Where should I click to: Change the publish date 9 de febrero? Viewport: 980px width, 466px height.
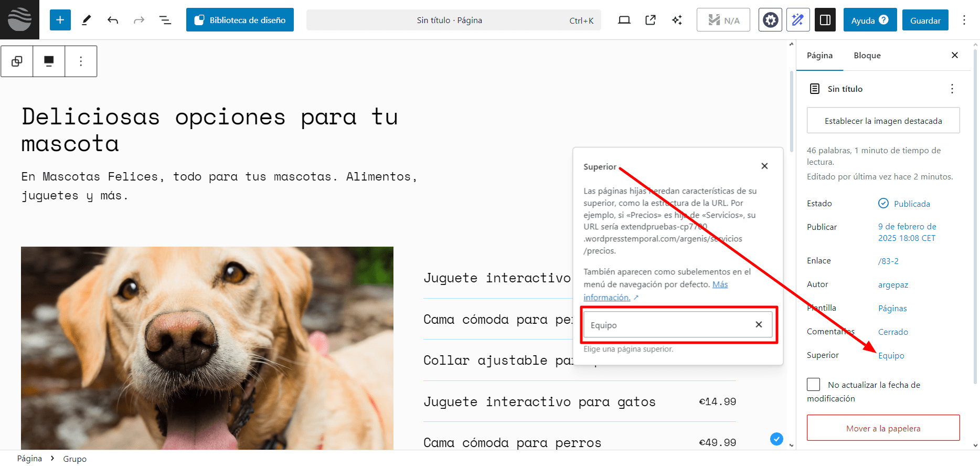(907, 232)
